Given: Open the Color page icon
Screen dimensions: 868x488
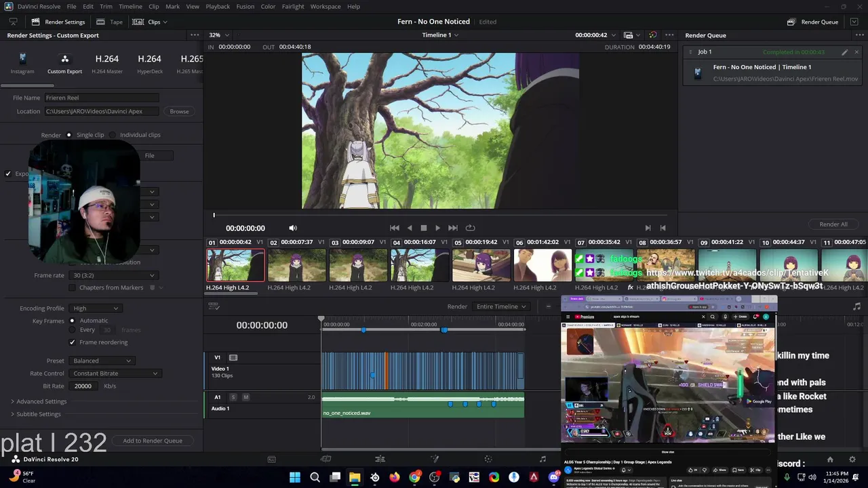Looking at the screenshot, I should pyautogui.click(x=488, y=459).
